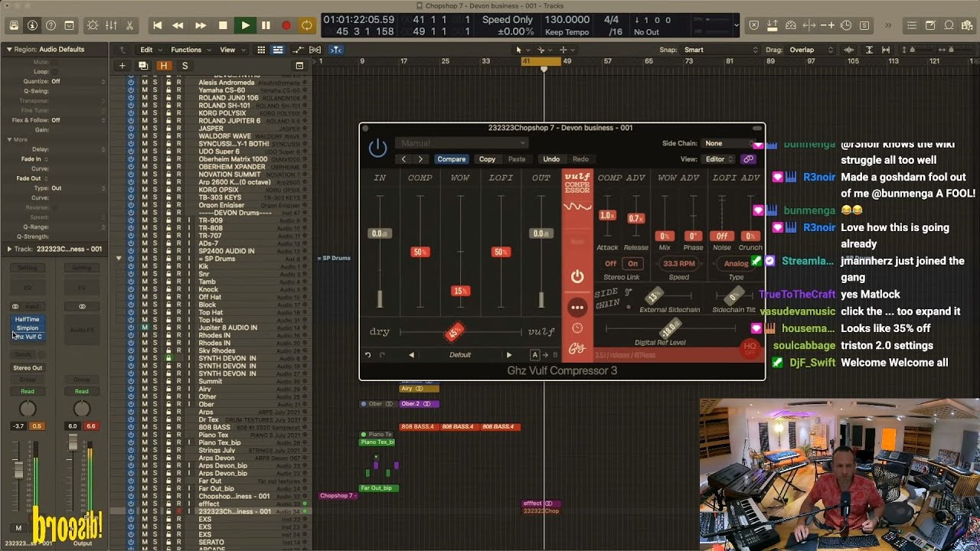Click the purple Link icon in plugin
This screenshot has width=980, height=551.
click(x=748, y=159)
